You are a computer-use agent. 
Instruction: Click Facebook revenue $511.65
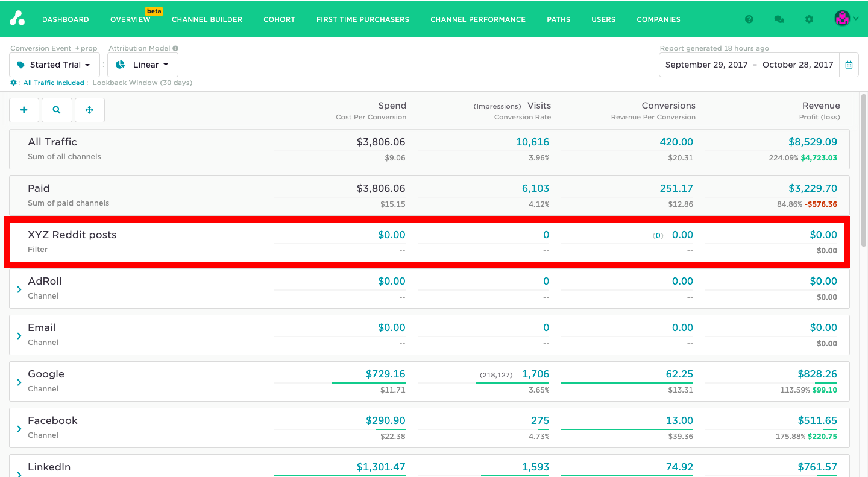[817, 420]
